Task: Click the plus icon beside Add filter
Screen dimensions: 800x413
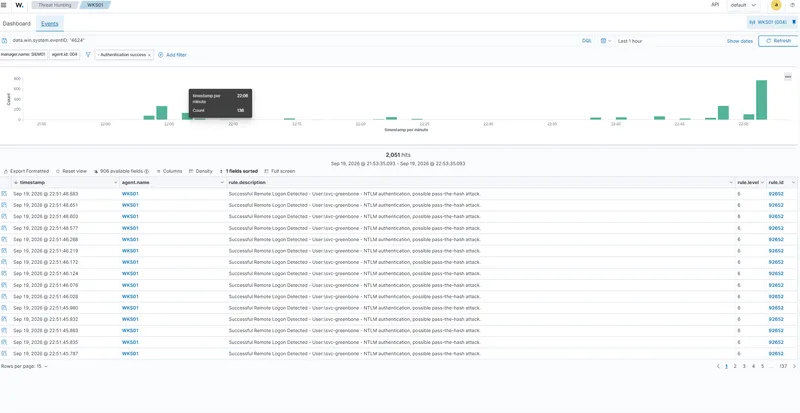Action: click(x=161, y=55)
